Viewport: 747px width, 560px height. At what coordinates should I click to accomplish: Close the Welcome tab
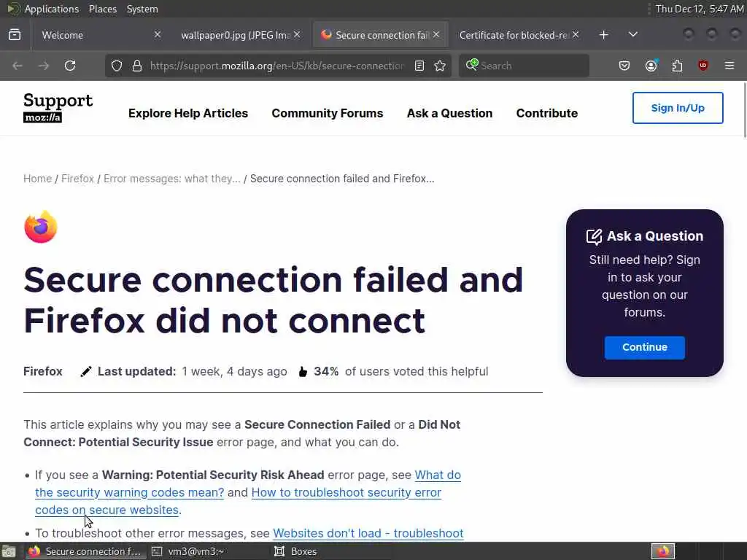click(158, 35)
